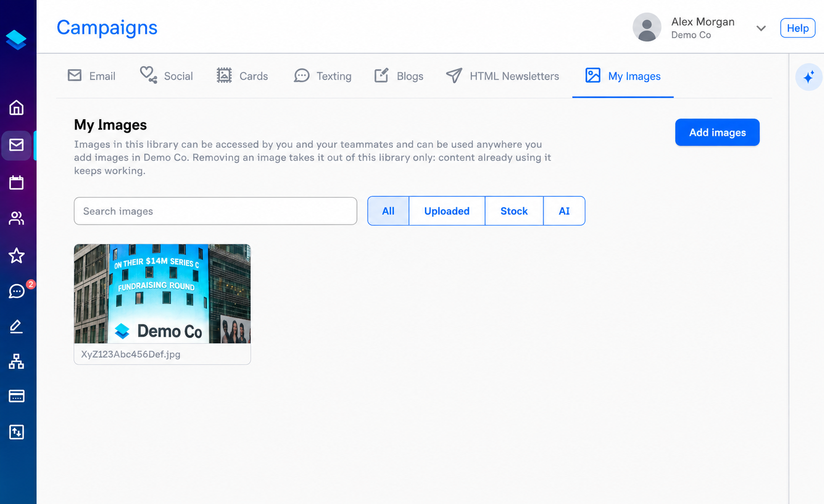This screenshot has height=504, width=824.
Task: Focus the Search images field
Action: pyautogui.click(x=215, y=211)
